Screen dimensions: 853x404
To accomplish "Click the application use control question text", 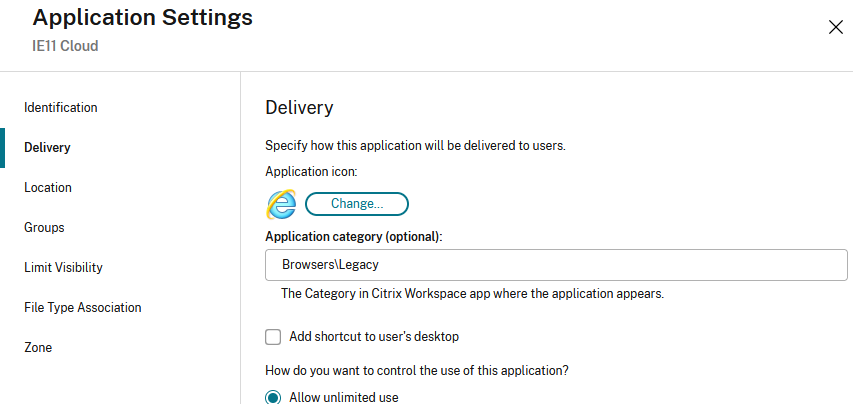I will (417, 370).
